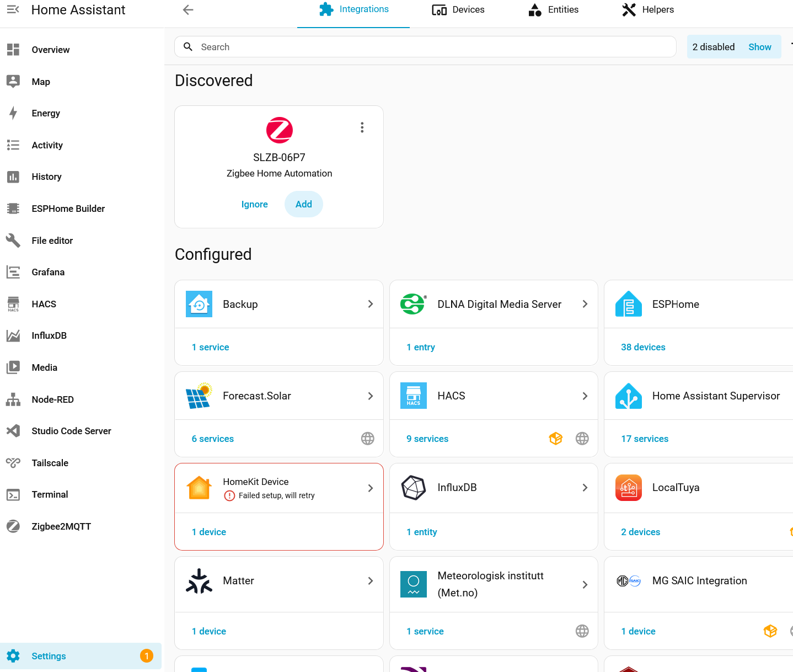Click the HomeKit Device house icon
The image size is (793, 672).
point(199,488)
